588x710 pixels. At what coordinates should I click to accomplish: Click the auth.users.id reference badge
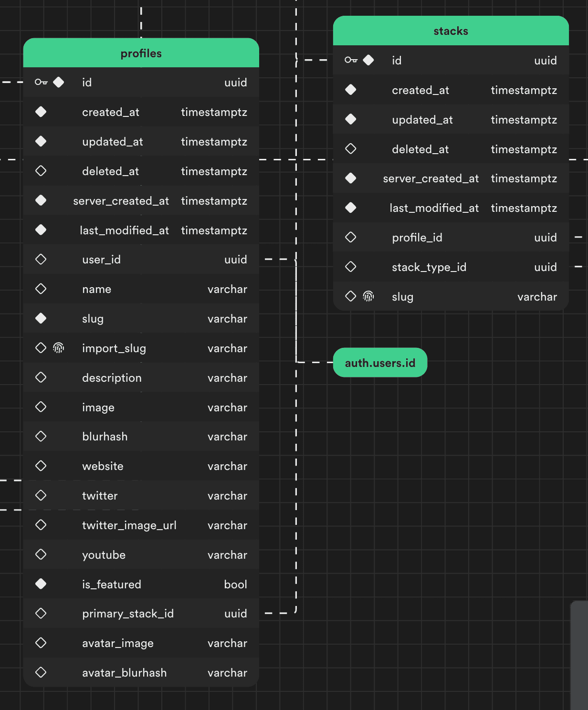380,362
